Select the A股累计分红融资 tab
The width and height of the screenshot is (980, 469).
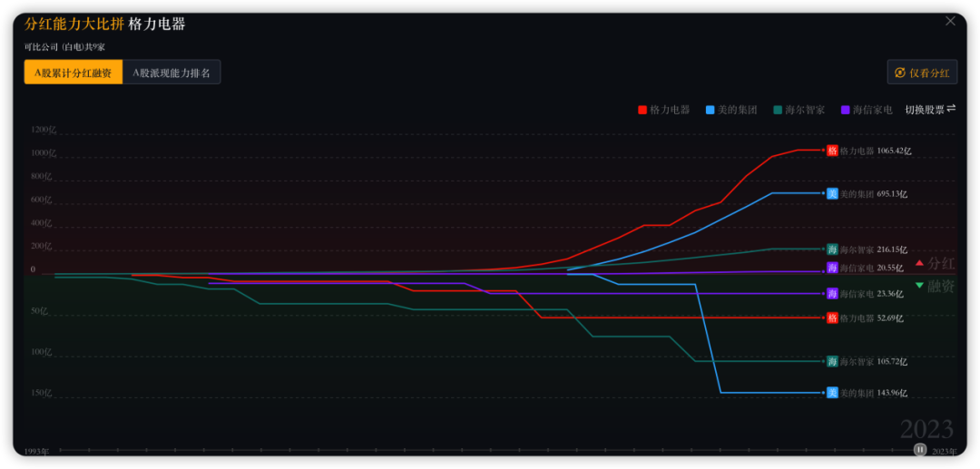(x=73, y=73)
